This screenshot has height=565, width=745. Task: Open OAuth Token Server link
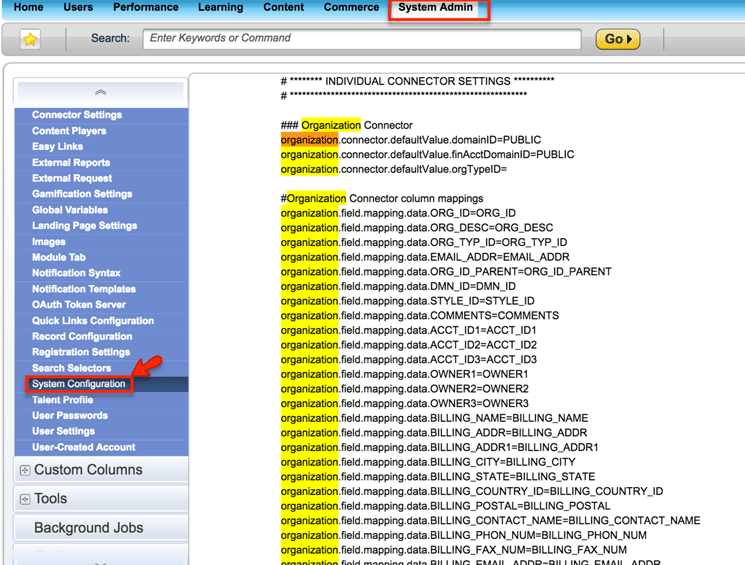click(x=79, y=305)
